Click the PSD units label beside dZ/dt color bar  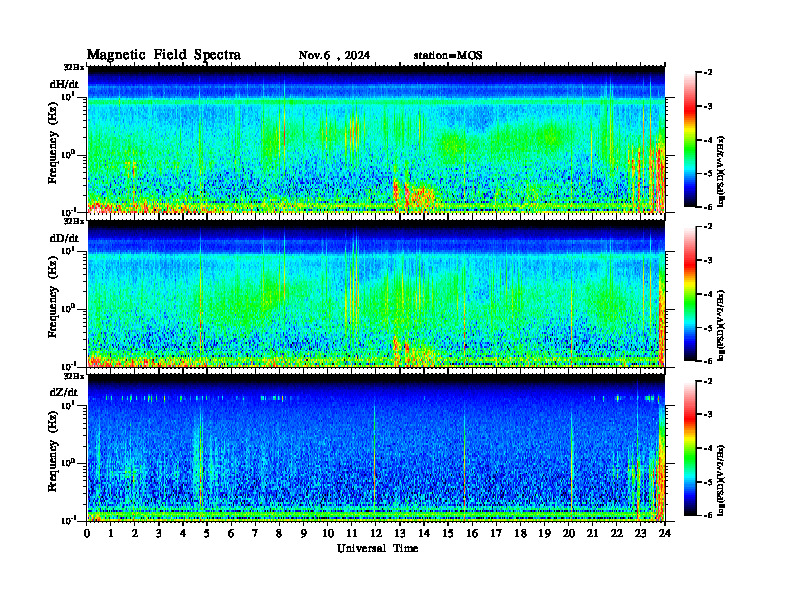click(721, 480)
